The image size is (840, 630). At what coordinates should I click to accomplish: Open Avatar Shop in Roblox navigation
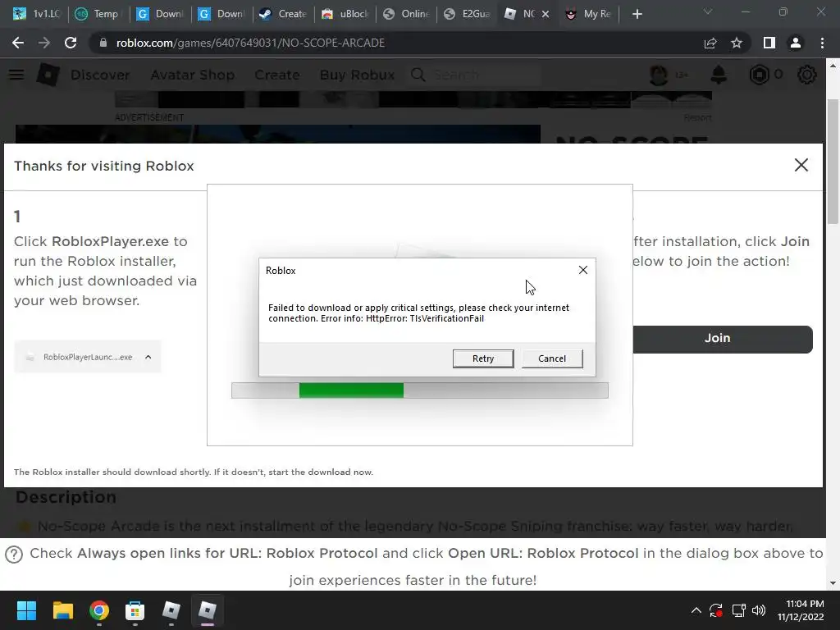point(192,75)
